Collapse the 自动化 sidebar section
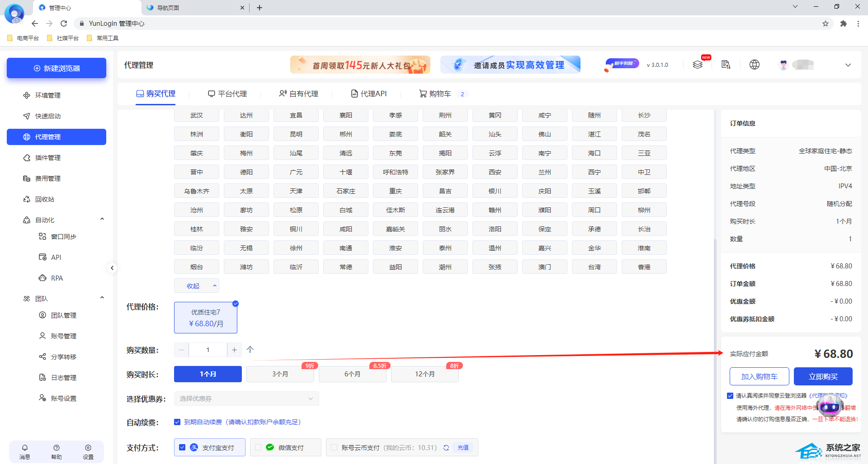868x464 pixels. point(102,220)
